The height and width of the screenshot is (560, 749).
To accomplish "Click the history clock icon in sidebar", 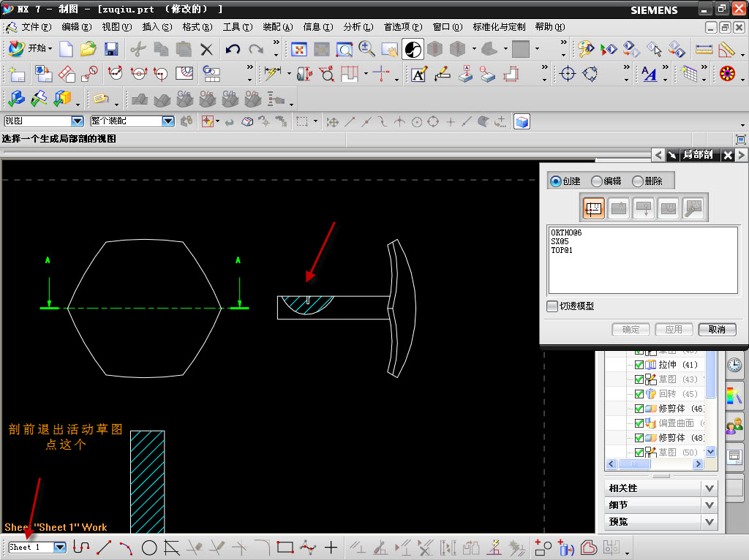I will [x=734, y=365].
